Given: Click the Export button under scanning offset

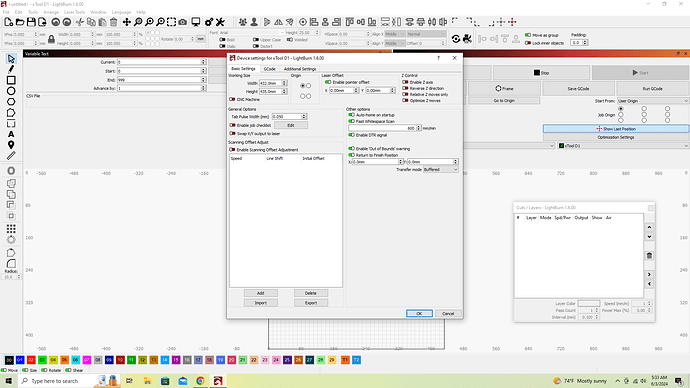Looking at the screenshot, I should click(311, 303).
